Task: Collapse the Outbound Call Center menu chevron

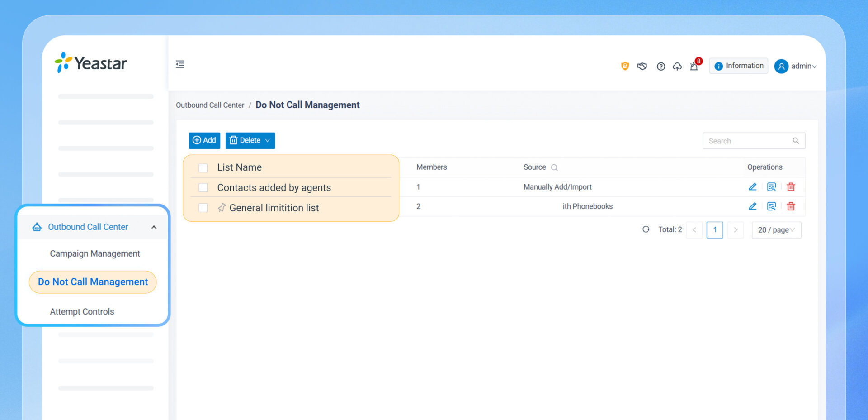Action: pos(154,227)
